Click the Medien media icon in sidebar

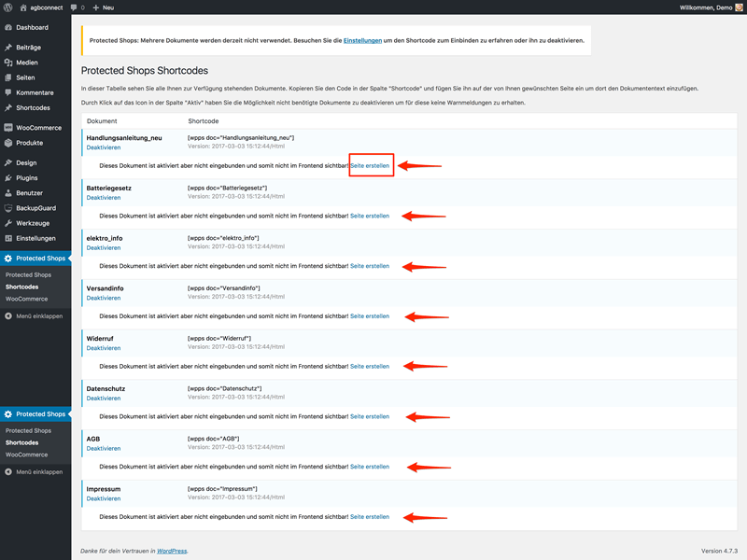pos(8,63)
